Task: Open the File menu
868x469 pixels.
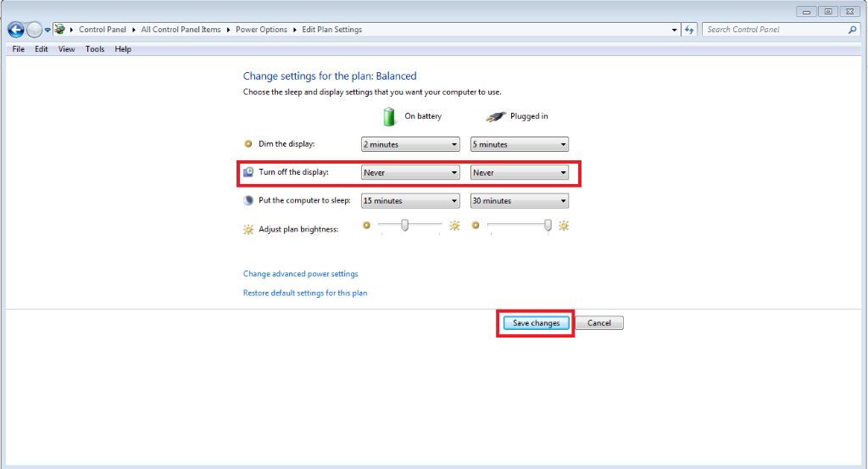Action: (19, 49)
